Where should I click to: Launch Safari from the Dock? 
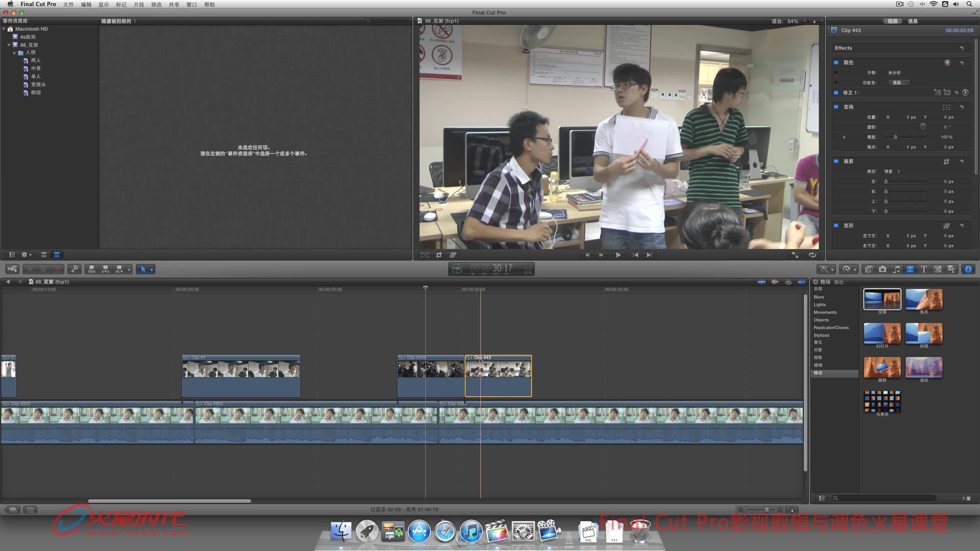click(x=444, y=531)
